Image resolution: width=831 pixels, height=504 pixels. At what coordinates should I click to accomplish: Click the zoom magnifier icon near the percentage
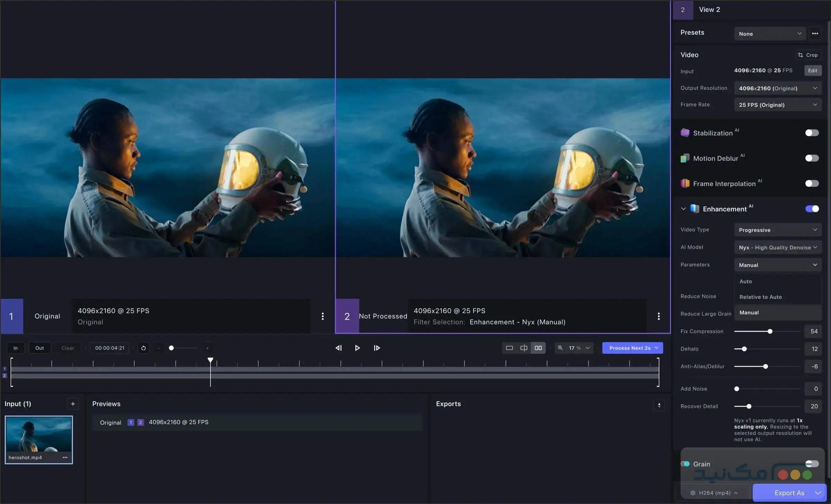coord(560,348)
